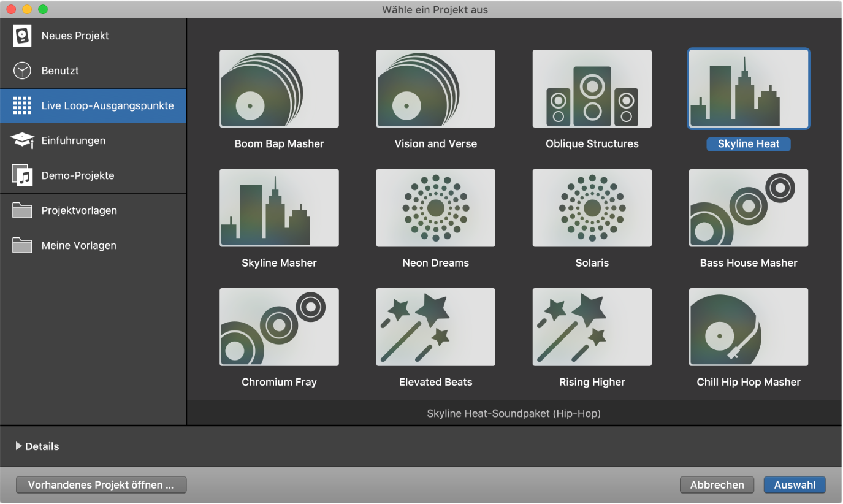Image resolution: width=843 pixels, height=504 pixels.
Task: Click the clock icon next to Benutzt
Action: pos(22,71)
